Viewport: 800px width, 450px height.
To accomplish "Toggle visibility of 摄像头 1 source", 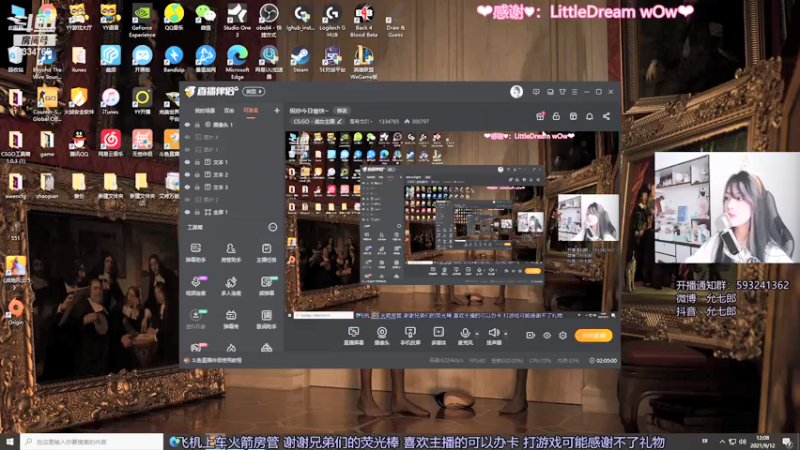I will (187, 124).
